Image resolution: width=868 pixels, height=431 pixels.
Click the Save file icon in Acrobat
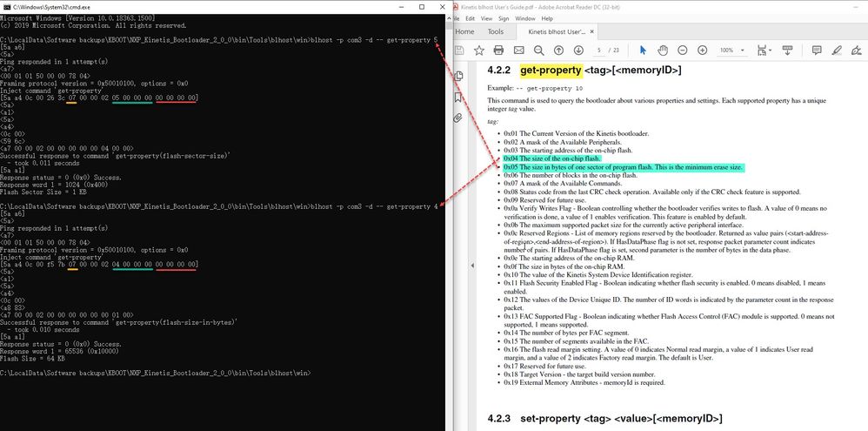pos(459,51)
